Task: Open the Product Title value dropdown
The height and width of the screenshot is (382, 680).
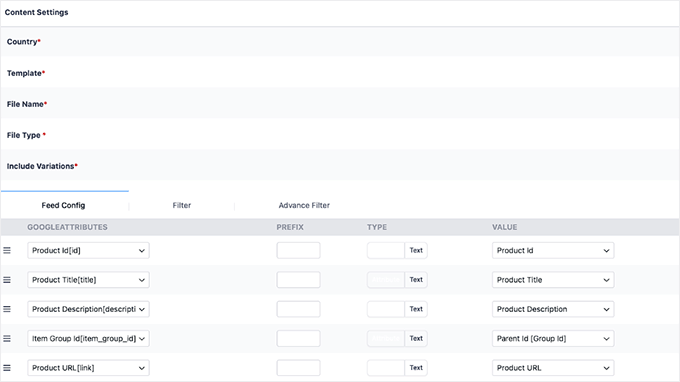Action: (553, 280)
